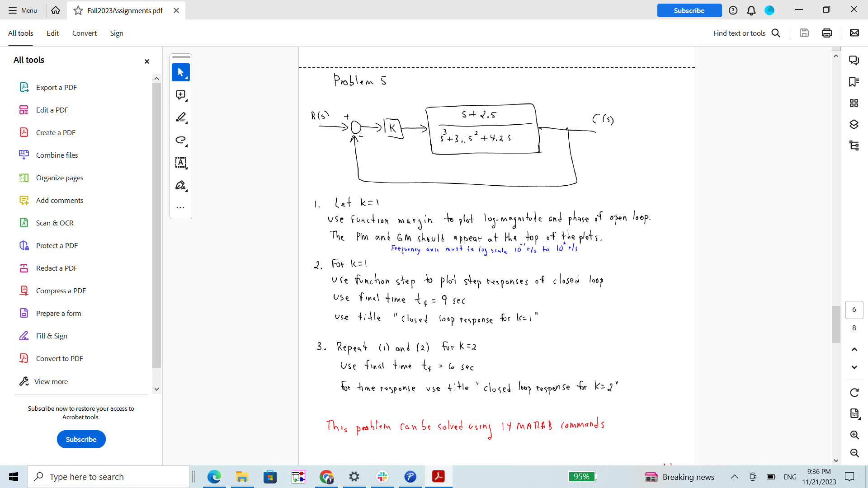Launch Chrome from the taskbar

click(326, 477)
